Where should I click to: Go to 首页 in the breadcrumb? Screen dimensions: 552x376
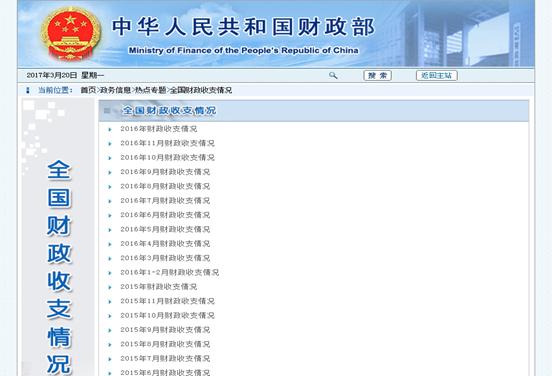[88, 90]
